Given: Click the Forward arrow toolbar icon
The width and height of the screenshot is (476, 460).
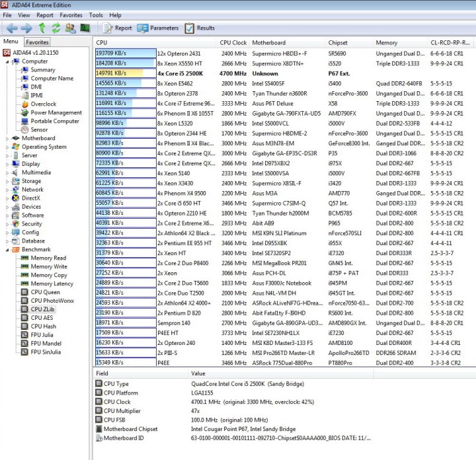Looking at the screenshot, I should [x=26, y=28].
